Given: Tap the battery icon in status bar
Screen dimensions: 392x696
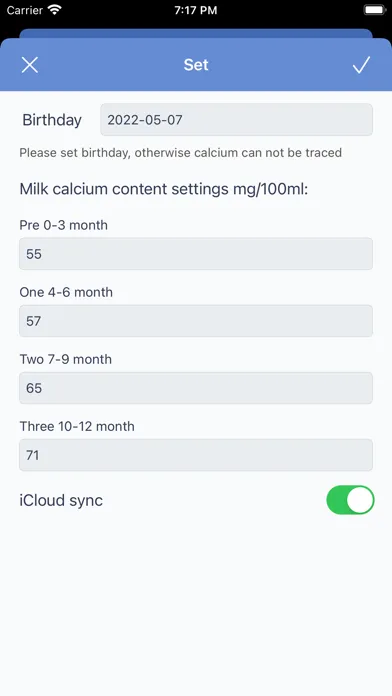Looking at the screenshot, I should (x=374, y=10).
